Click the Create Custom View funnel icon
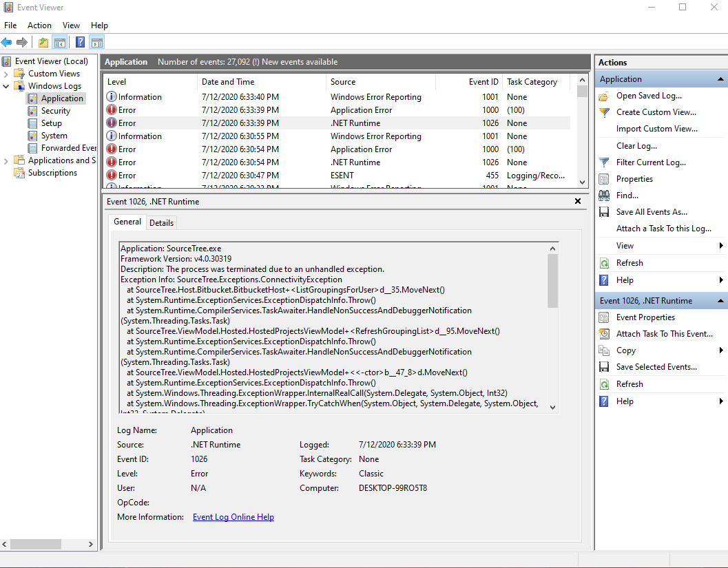The height and width of the screenshot is (568, 728). tap(604, 112)
